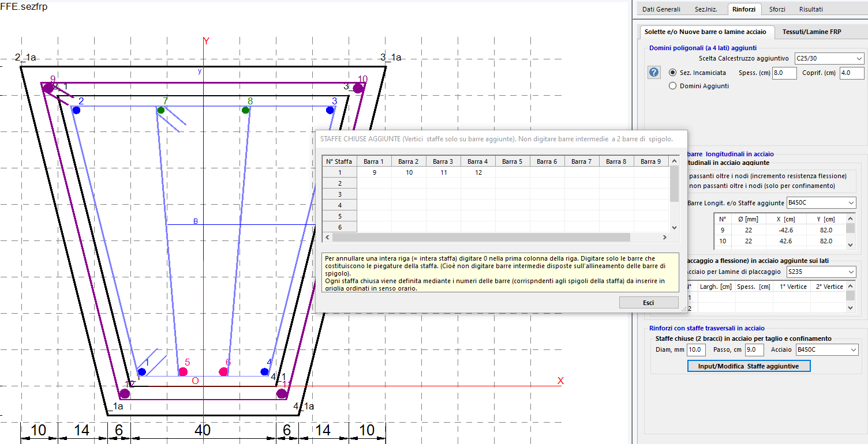
Task: Click the Passo, cm input field
Action: click(754, 350)
